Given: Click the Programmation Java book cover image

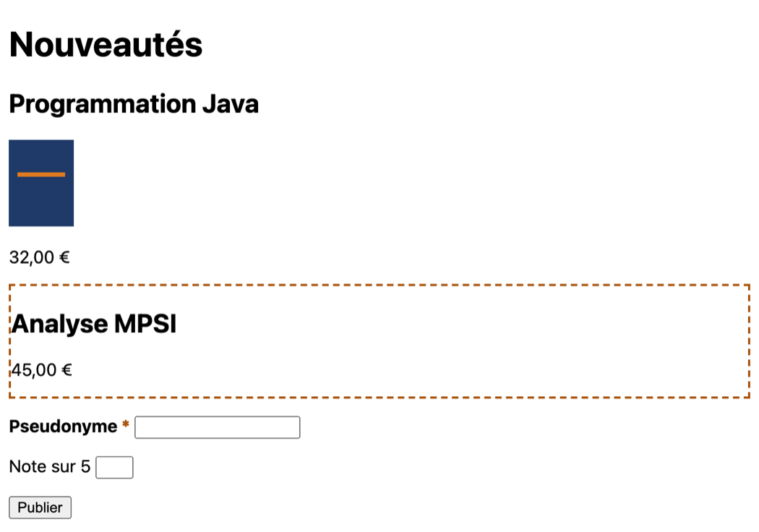Looking at the screenshot, I should click(x=41, y=183).
